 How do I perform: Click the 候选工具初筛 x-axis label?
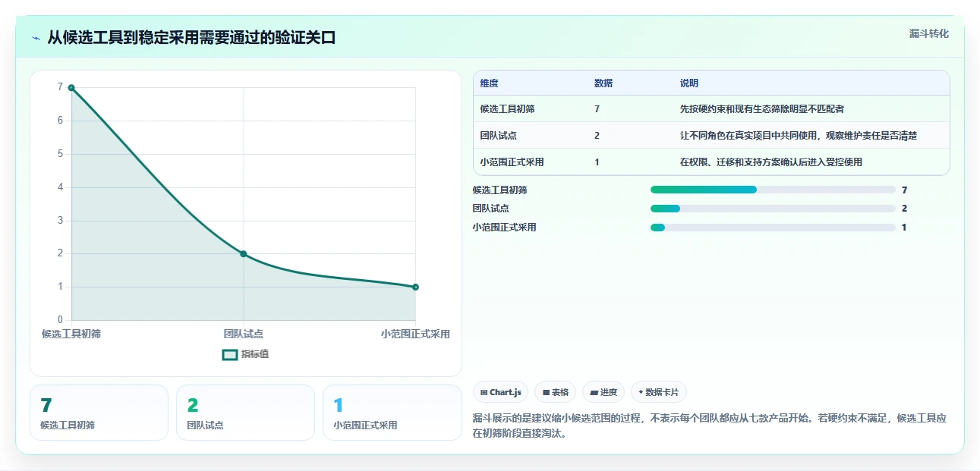point(71,334)
